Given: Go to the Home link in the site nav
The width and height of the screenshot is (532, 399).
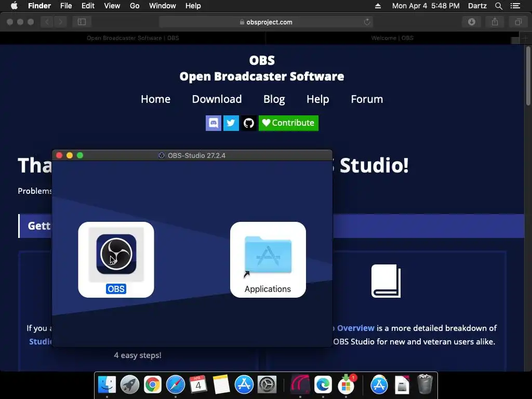Looking at the screenshot, I should pos(155,99).
